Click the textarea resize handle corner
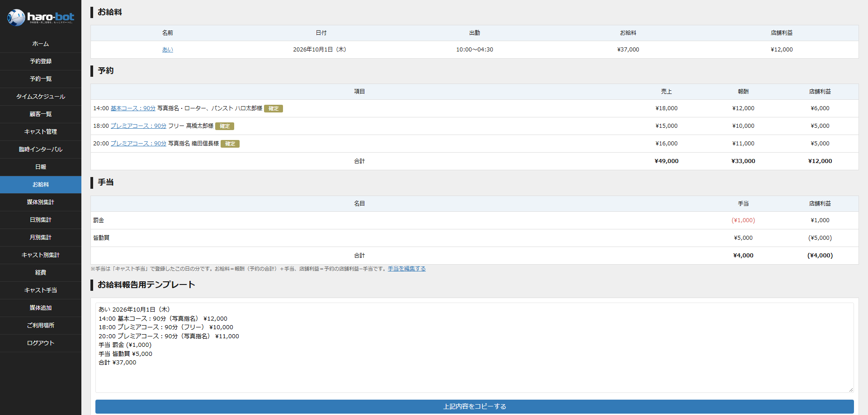The height and width of the screenshot is (415, 868). coord(851,390)
